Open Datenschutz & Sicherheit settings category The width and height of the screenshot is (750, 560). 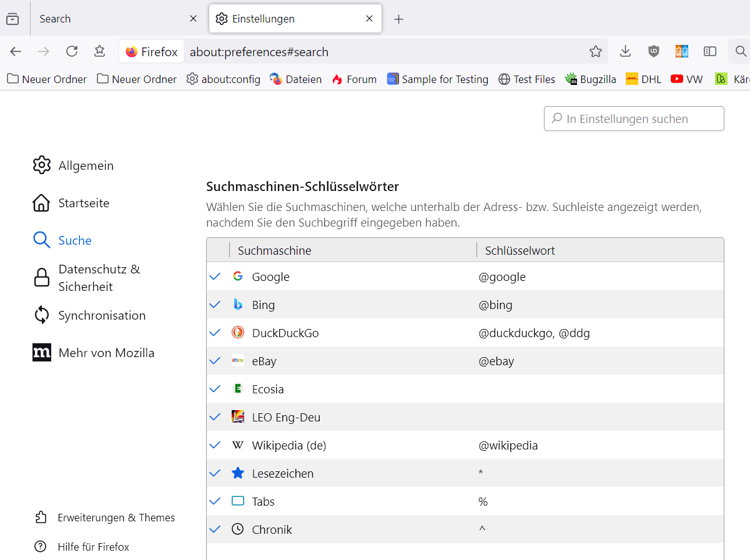(99, 278)
